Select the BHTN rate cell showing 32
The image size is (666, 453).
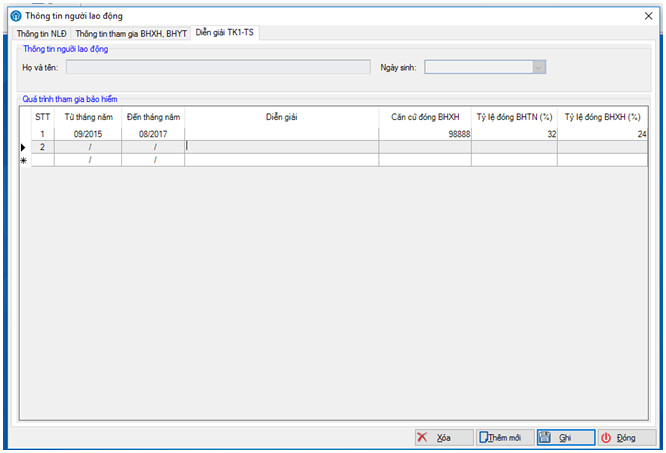514,134
